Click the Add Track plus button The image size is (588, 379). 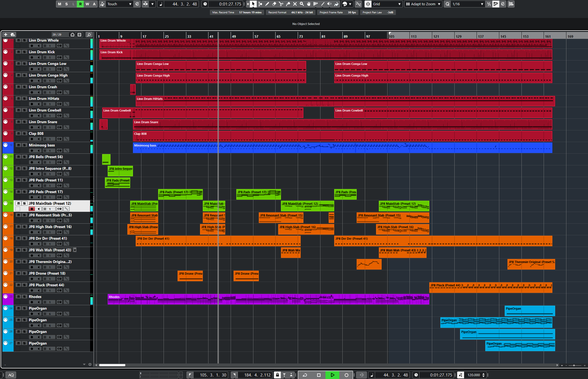click(x=6, y=35)
